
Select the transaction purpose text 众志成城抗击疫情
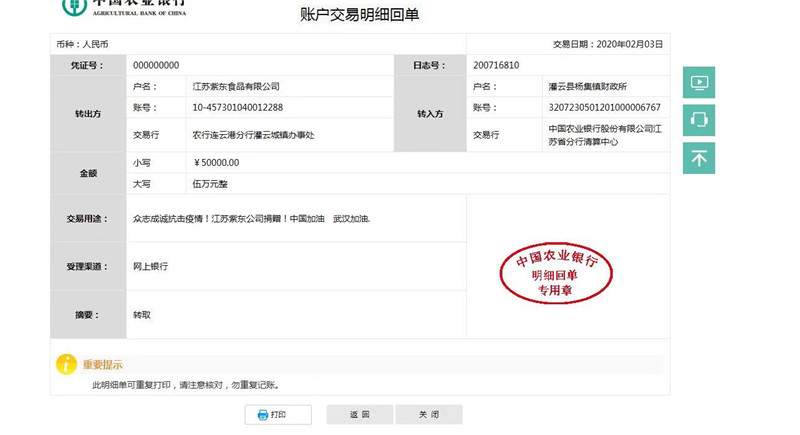coord(252,219)
